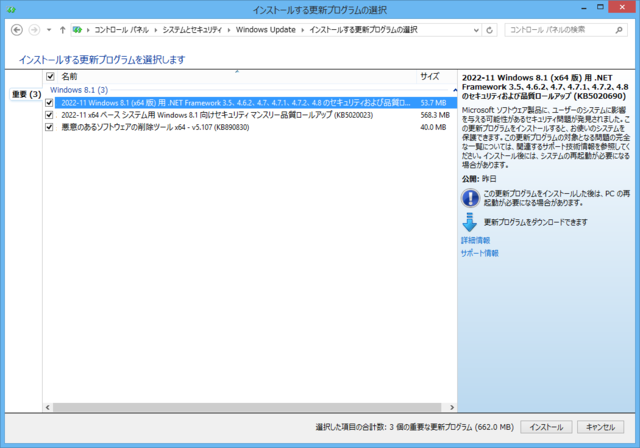Click the blue download arrow icon
Image resolution: width=640 pixels, height=448 pixels.
[470, 222]
